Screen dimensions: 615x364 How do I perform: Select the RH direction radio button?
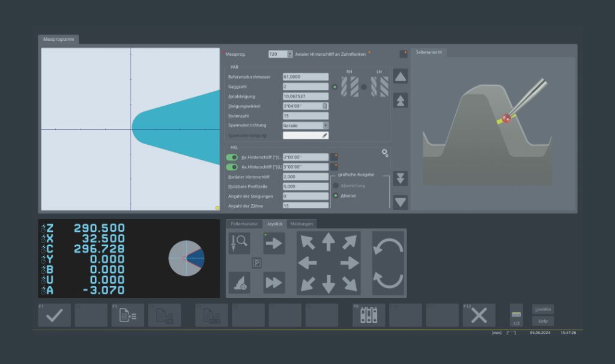[335, 86]
